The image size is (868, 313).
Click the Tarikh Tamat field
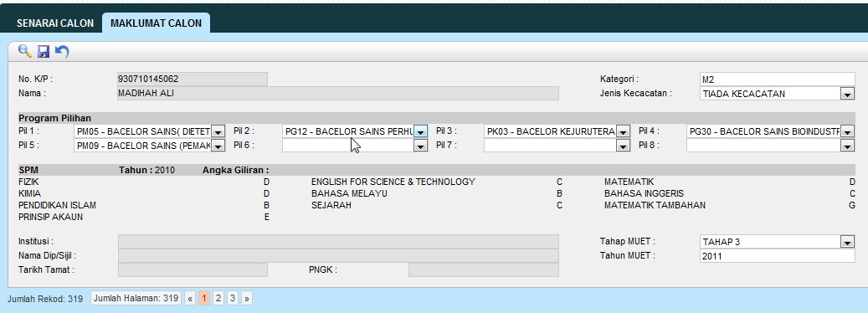click(x=193, y=269)
